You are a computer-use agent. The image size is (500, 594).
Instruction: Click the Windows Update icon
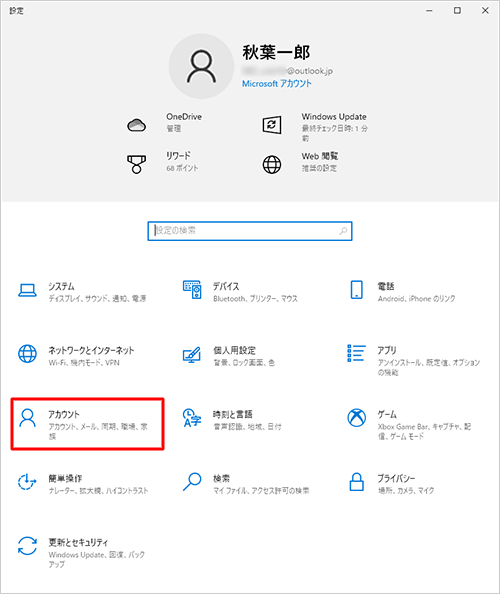272,125
